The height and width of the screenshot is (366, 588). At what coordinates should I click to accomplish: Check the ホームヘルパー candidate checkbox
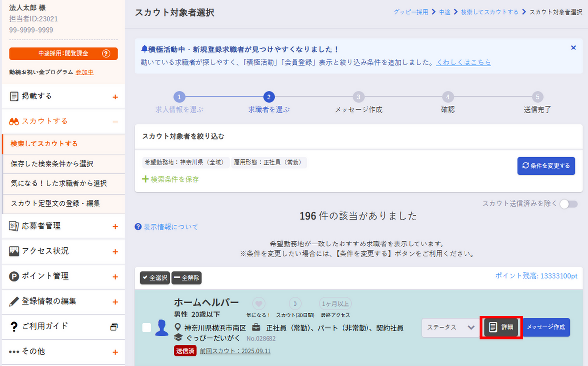[147, 328]
